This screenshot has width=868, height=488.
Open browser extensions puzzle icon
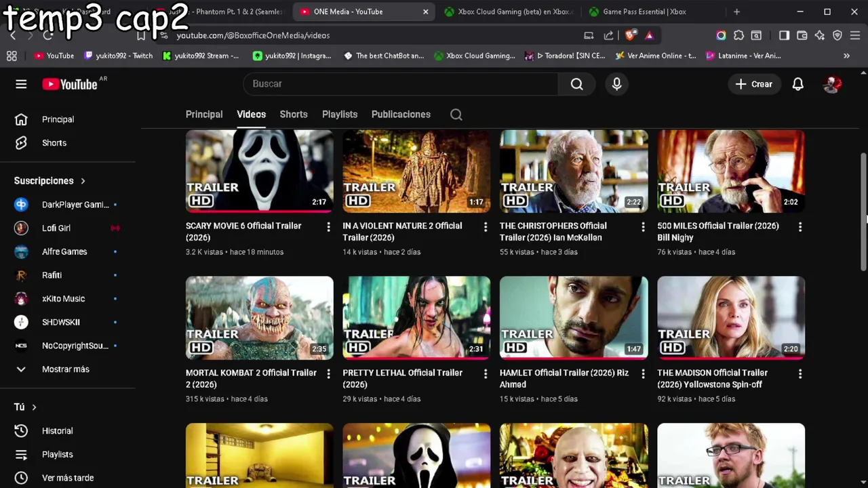[738, 35]
